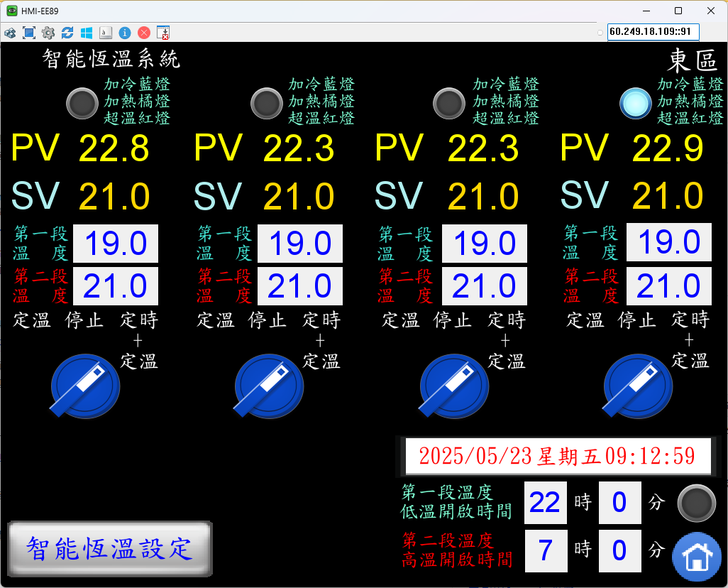Screen dimensions: 728x588
Task: Click first zone PV value 22.8
Action: coord(114,148)
